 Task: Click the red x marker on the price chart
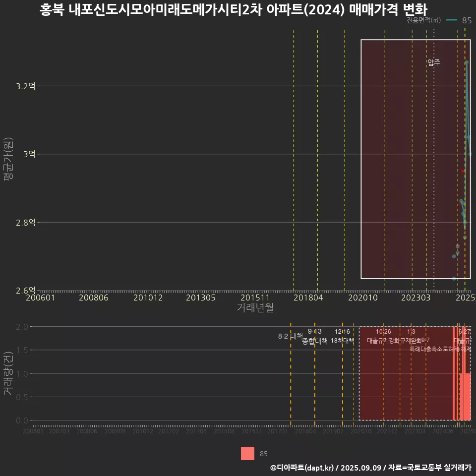pyautogui.click(x=463, y=171)
